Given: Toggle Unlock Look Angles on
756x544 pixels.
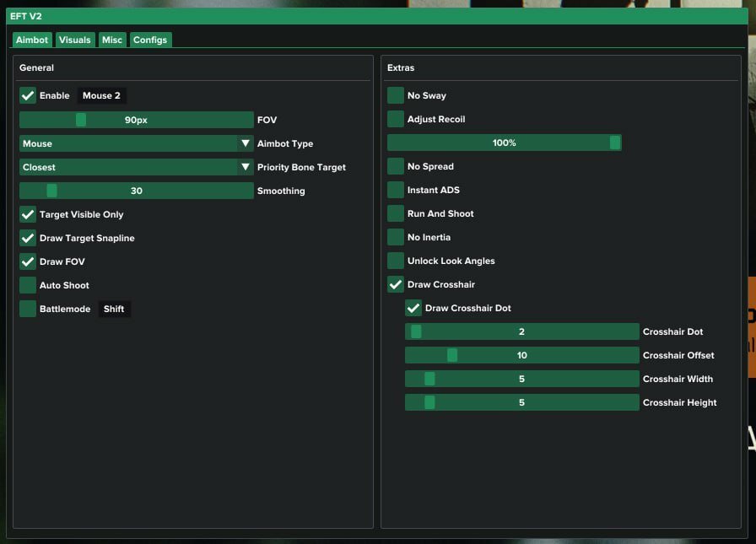Looking at the screenshot, I should pyautogui.click(x=396, y=261).
